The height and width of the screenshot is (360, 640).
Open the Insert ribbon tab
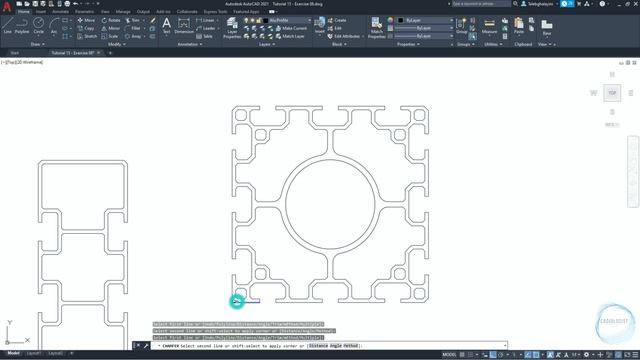40,12
